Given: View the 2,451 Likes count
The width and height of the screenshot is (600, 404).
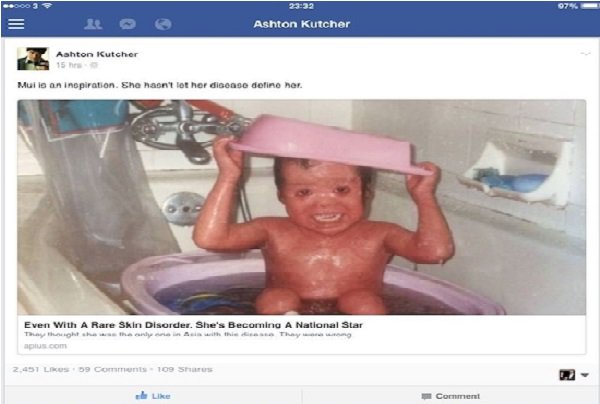Looking at the screenshot, I should 41,369.
